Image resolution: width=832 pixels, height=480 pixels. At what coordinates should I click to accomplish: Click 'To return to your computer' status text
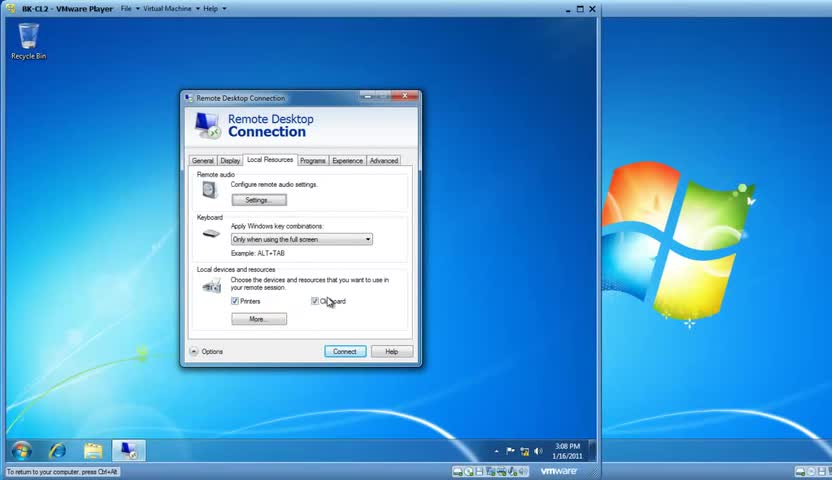click(x=62, y=472)
